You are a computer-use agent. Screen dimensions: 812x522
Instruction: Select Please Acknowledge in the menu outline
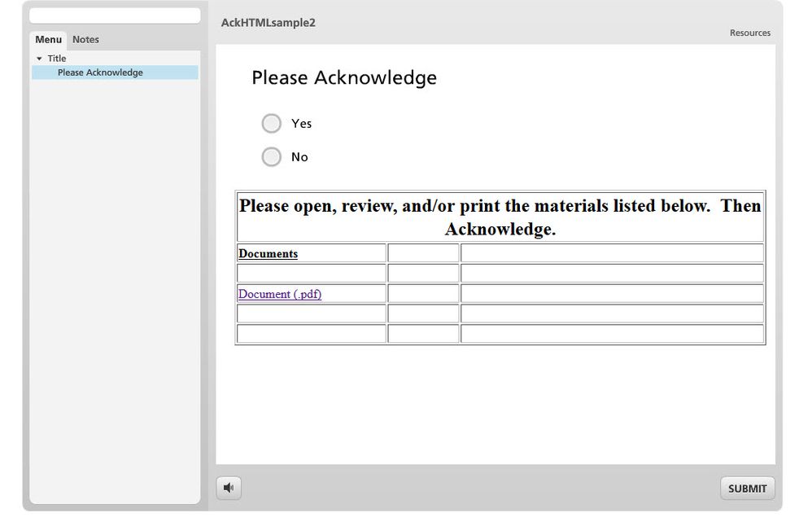point(100,72)
